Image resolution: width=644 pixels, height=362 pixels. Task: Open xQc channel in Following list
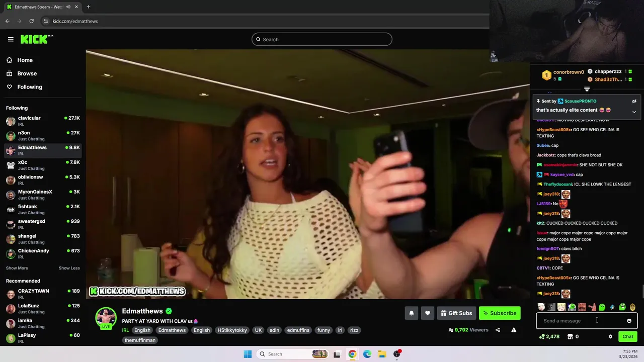coord(43,165)
